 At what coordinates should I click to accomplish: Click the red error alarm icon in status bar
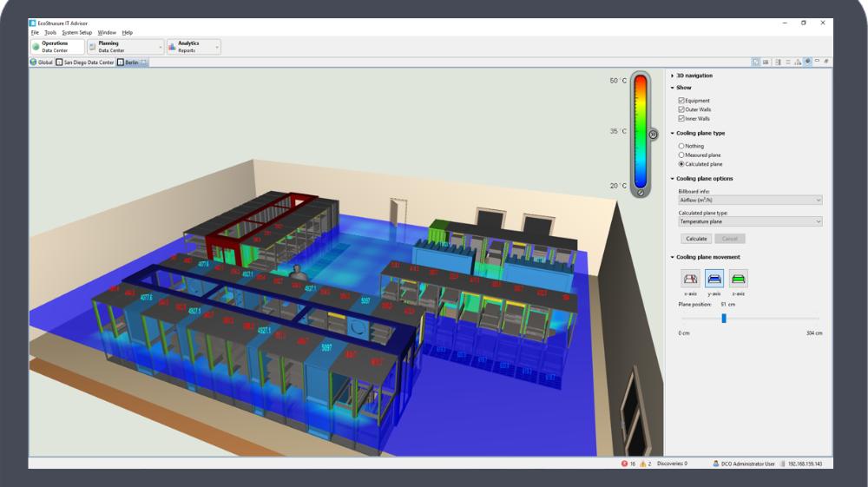(624, 464)
